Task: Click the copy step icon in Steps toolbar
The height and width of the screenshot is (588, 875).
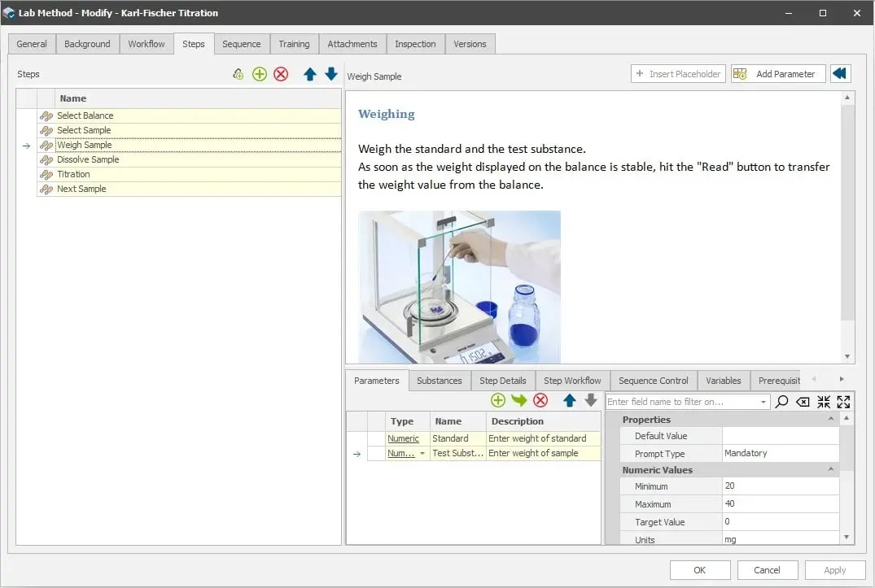Action: (238, 74)
